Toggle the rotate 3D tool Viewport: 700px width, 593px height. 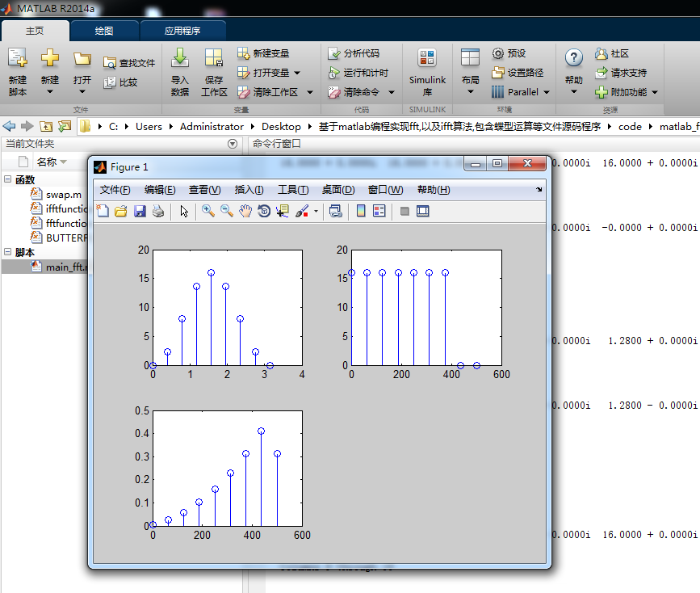[x=264, y=211]
